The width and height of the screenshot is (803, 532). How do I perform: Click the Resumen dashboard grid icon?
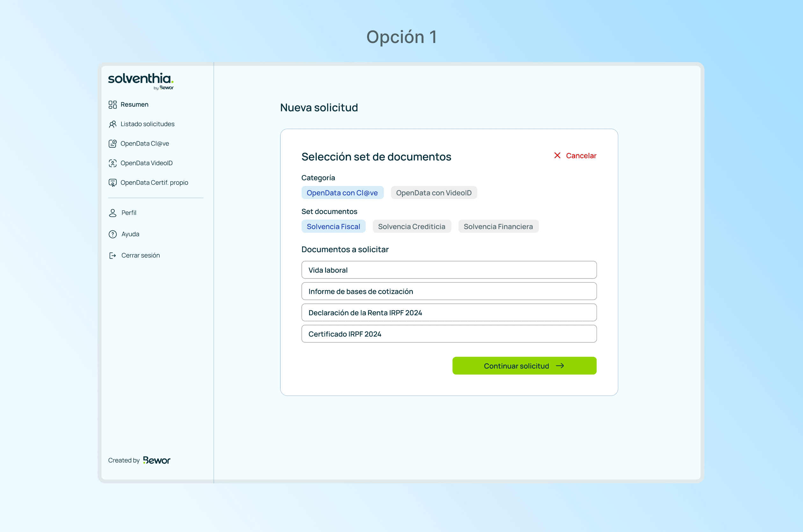point(112,104)
